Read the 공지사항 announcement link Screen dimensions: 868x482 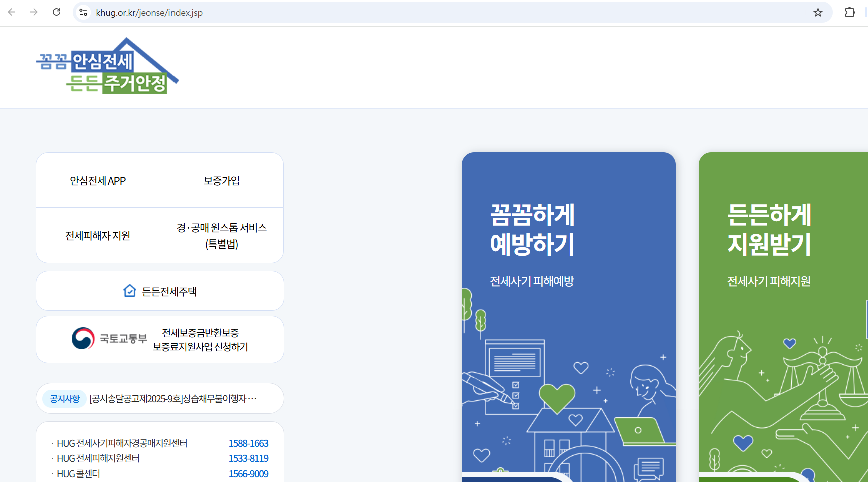[x=173, y=398]
